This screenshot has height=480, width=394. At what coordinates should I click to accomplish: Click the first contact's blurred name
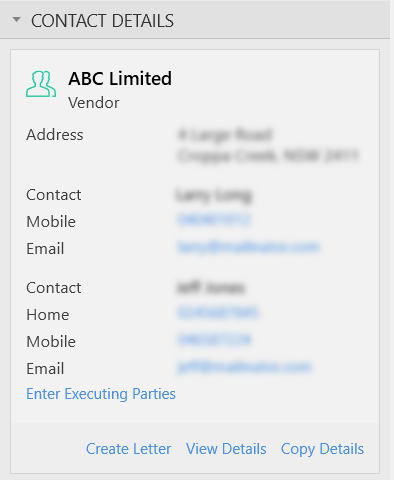(x=213, y=195)
